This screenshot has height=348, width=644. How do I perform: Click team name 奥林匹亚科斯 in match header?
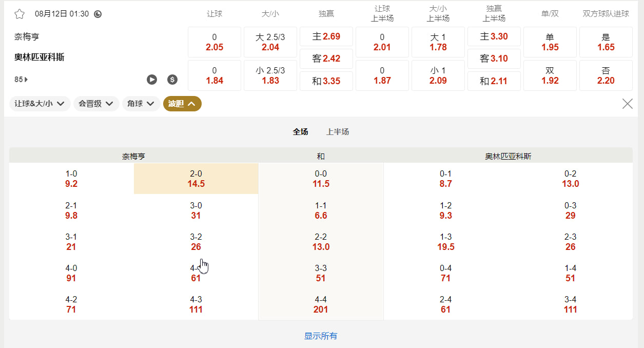[x=39, y=57]
